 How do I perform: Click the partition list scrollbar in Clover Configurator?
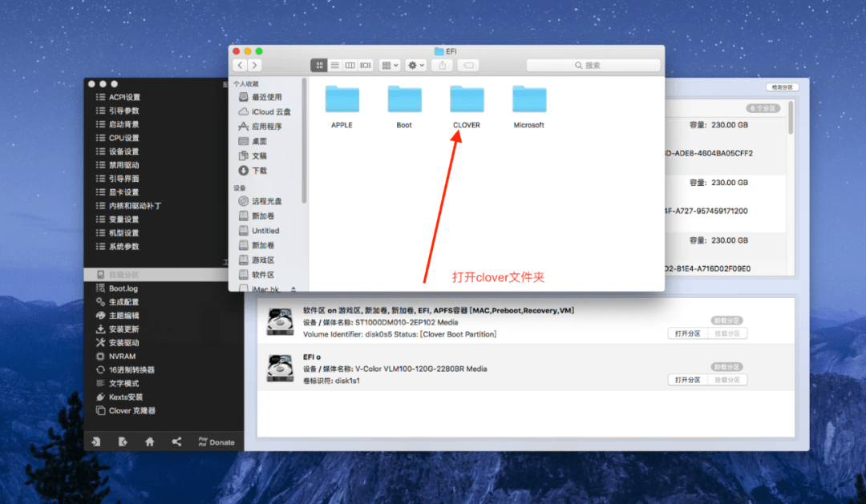click(x=791, y=118)
